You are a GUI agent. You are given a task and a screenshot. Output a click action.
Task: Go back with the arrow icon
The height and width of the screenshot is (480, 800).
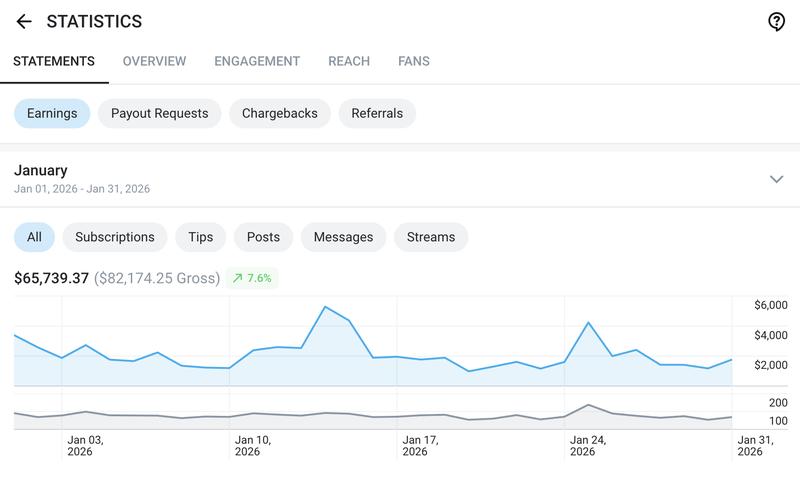(x=24, y=21)
